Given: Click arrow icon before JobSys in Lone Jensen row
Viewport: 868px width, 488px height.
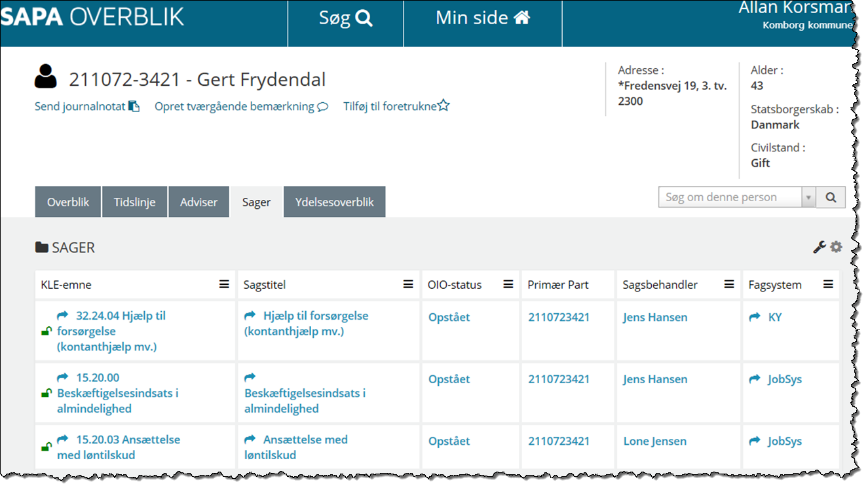Looking at the screenshot, I should click(755, 441).
